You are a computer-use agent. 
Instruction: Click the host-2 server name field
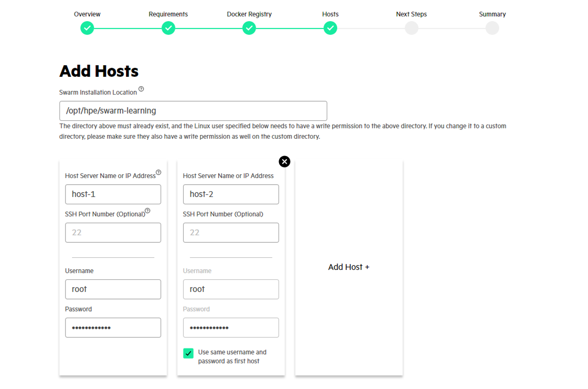231,194
